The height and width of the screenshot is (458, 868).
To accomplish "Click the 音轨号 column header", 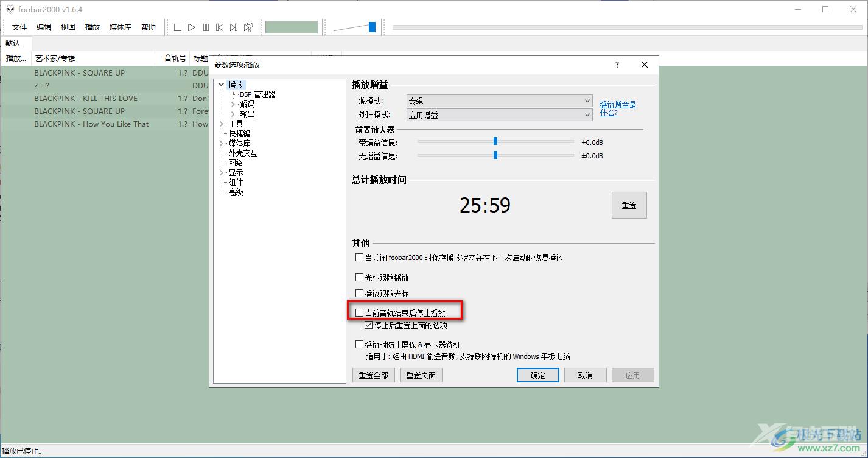I will (172, 58).
